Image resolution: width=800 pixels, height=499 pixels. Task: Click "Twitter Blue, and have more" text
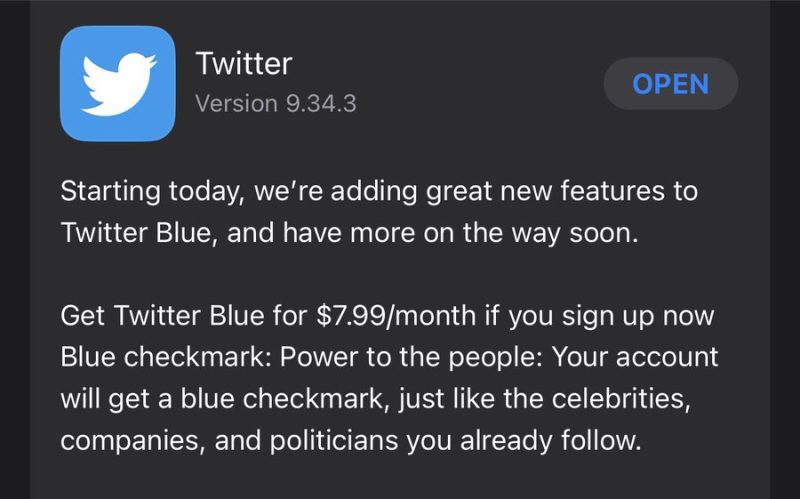(238, 233)
